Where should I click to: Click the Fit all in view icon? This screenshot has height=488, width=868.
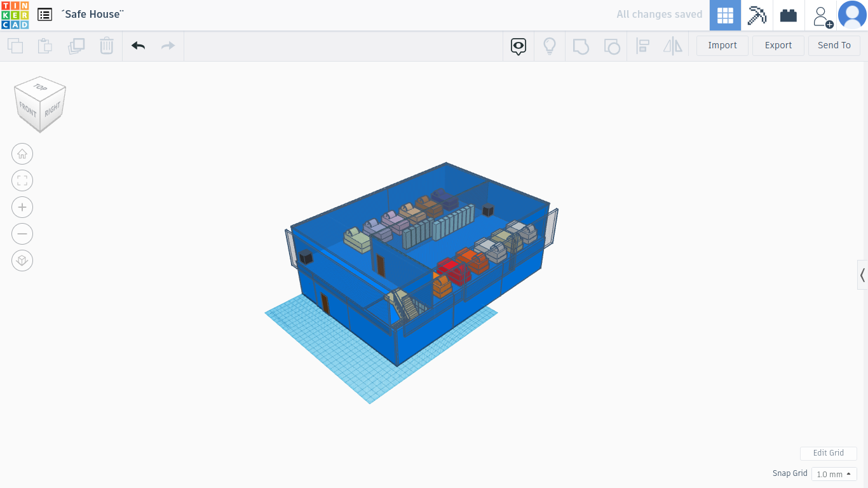click(x=22, y=180)
